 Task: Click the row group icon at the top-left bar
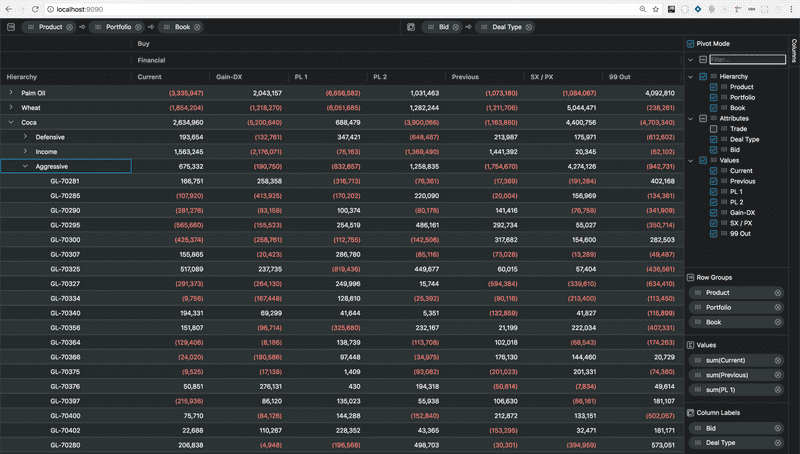11,27
